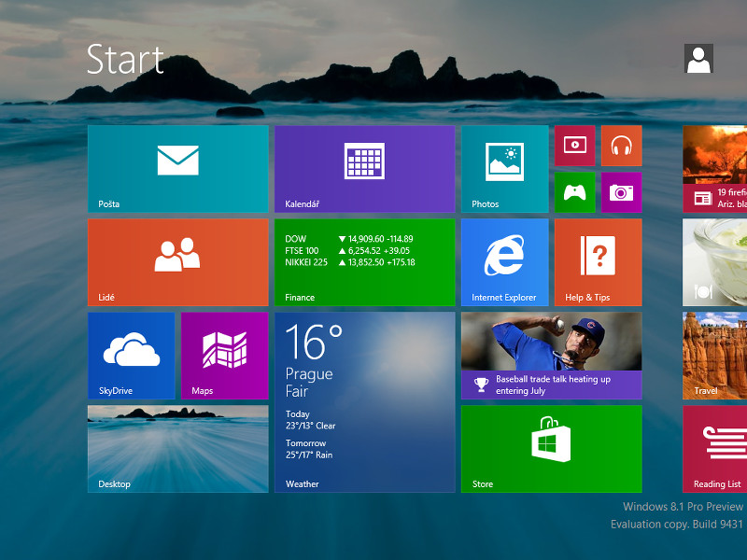The height and width of the screenshot is (560, 747).
Task: Click the Baseball trade talk headline
Action: [x=553, y=385]
